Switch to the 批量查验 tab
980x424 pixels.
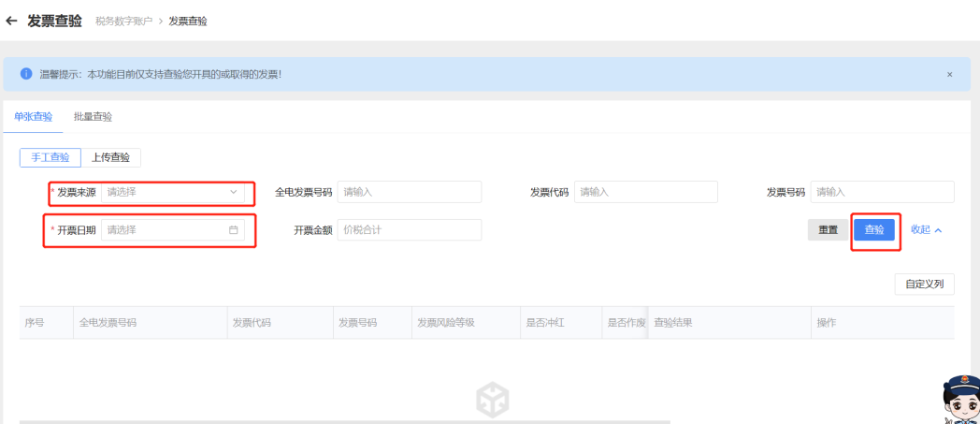93,117
